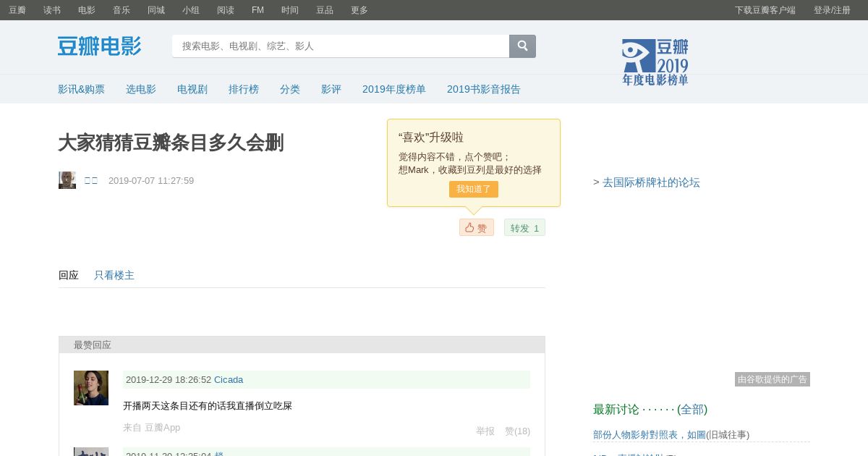Open 豆品 in the top bar
The image size is (868, 456).
[325, 10]
